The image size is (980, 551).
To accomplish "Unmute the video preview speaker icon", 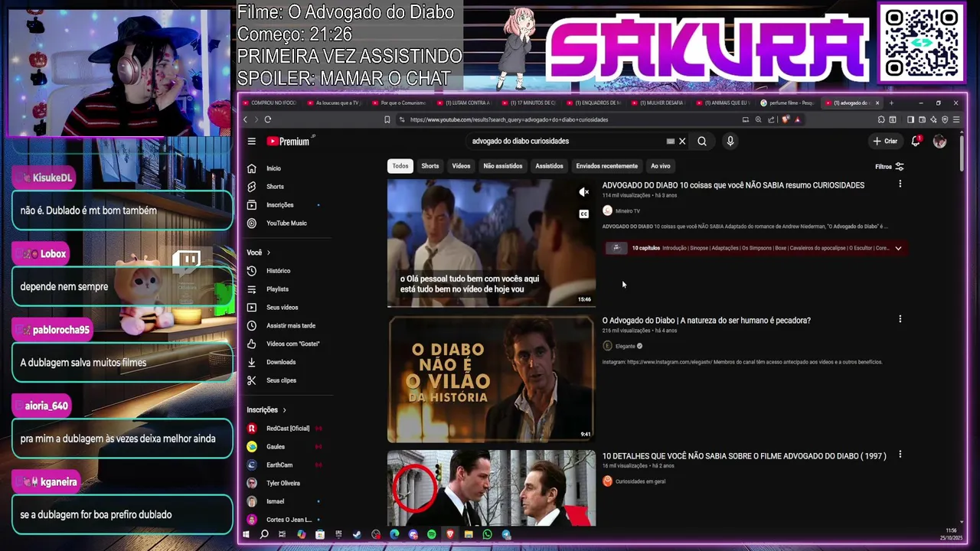I will click(x=583, y=192).
